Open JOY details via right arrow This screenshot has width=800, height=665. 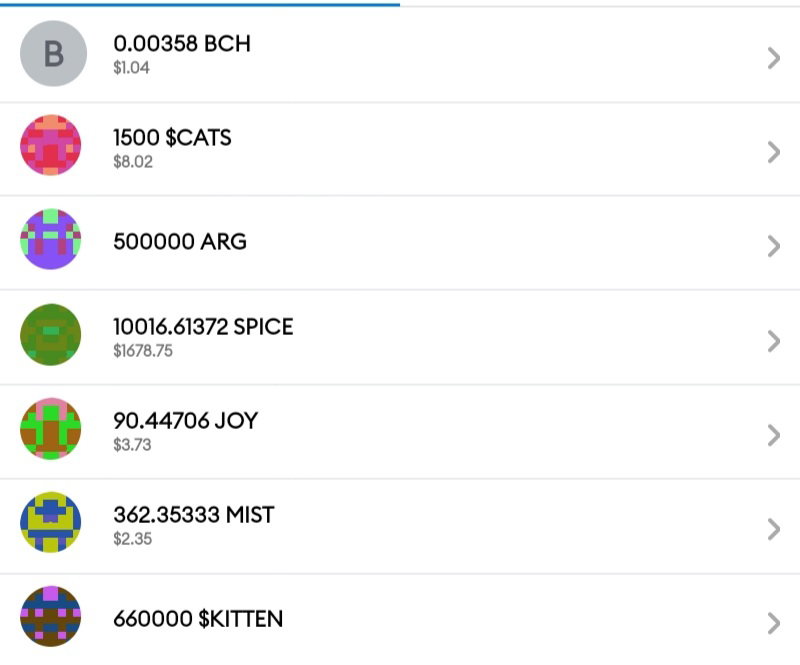click(x=774, y=435)
